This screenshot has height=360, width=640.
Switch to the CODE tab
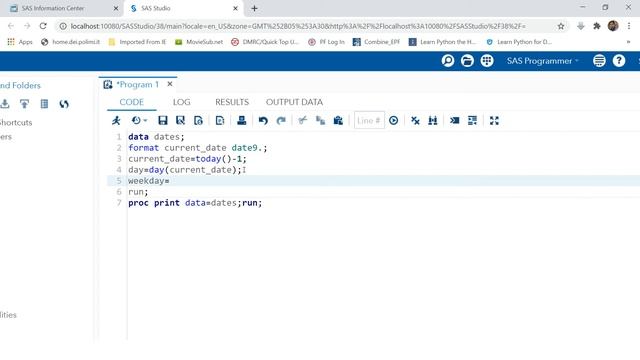tap(131, 102)
